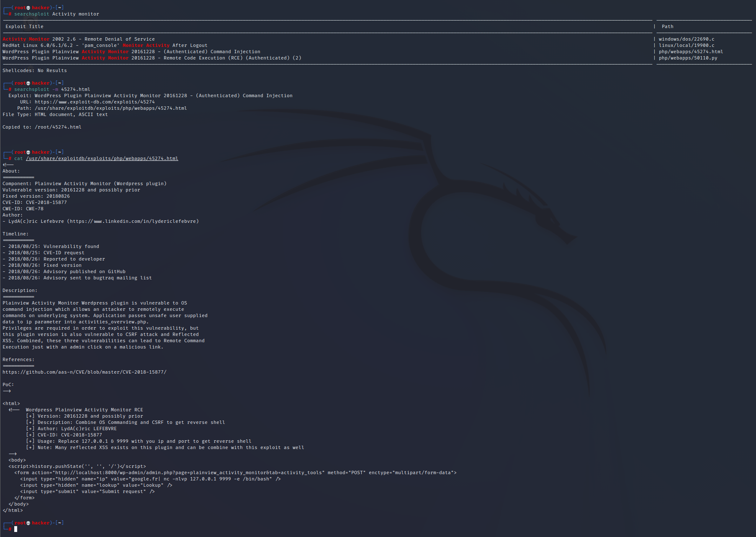The height and width of the screenshot is (537, 756).
Task: Click the 'Description:' heading
Action: (x=20, y=290)
